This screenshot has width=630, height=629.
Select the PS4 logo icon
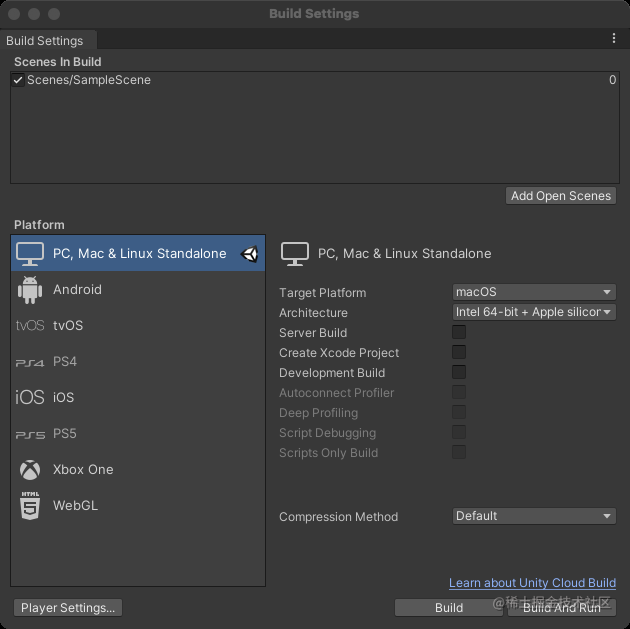(x=30, y=362)
